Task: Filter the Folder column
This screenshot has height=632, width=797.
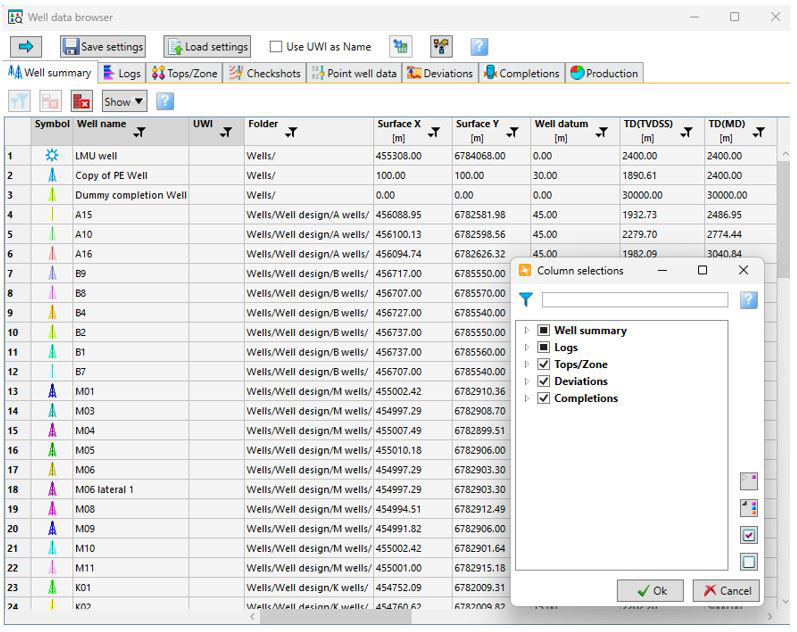Action: pos(291,133)
